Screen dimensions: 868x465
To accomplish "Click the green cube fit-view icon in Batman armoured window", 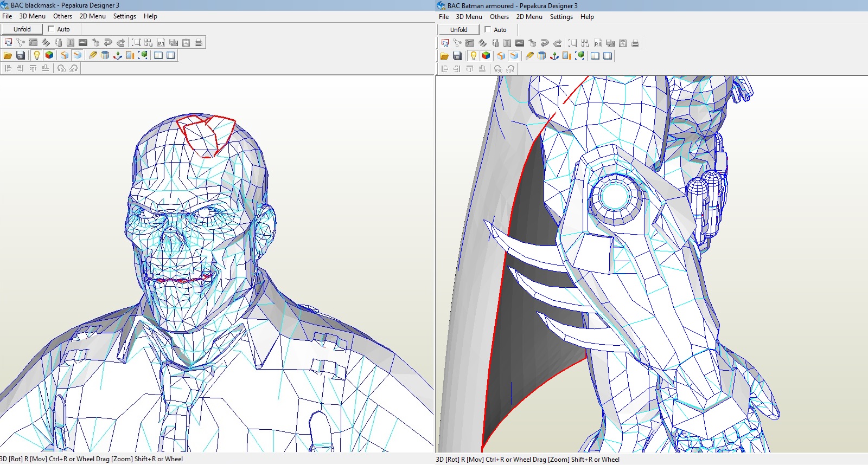I will point(579,56).
